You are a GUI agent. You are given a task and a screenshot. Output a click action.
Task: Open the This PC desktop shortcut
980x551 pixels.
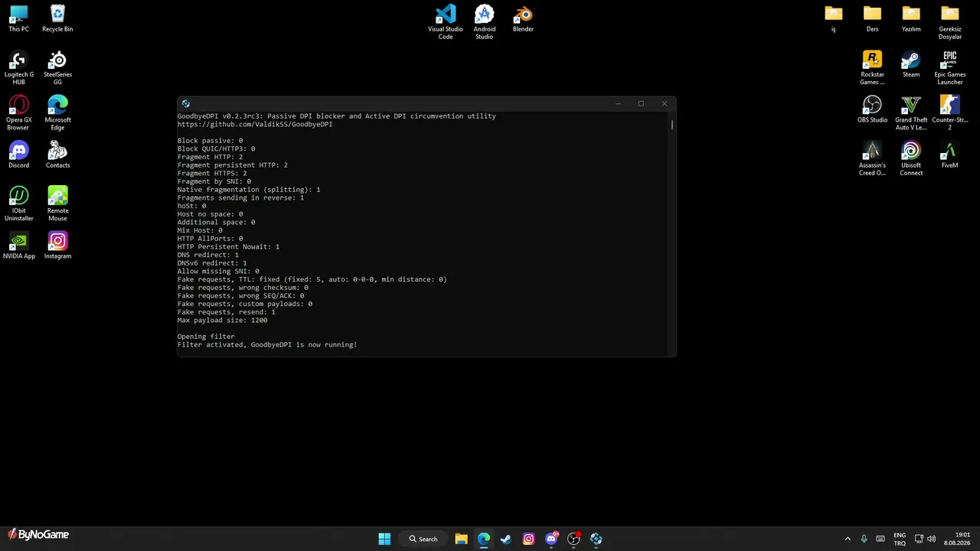[x=18, y=19]
